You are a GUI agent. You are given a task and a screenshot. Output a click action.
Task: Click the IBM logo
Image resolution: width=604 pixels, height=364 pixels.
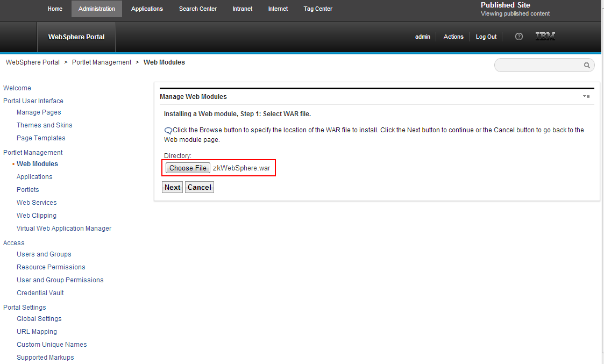tap(545, 37)
